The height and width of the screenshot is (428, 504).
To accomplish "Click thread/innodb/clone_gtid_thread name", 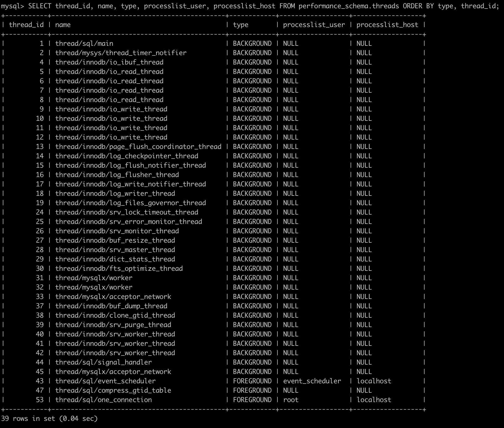I will 115,315.
